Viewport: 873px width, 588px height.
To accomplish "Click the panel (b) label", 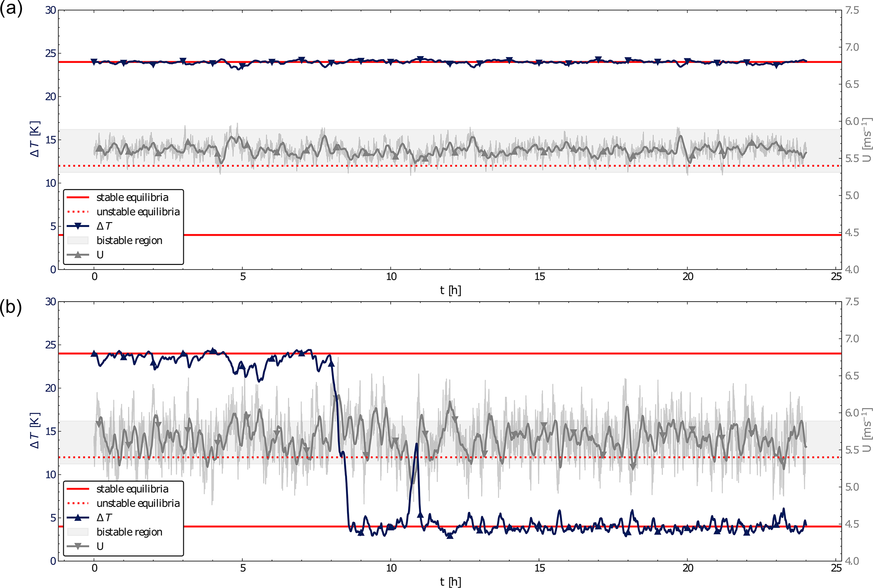I will 11,307.
